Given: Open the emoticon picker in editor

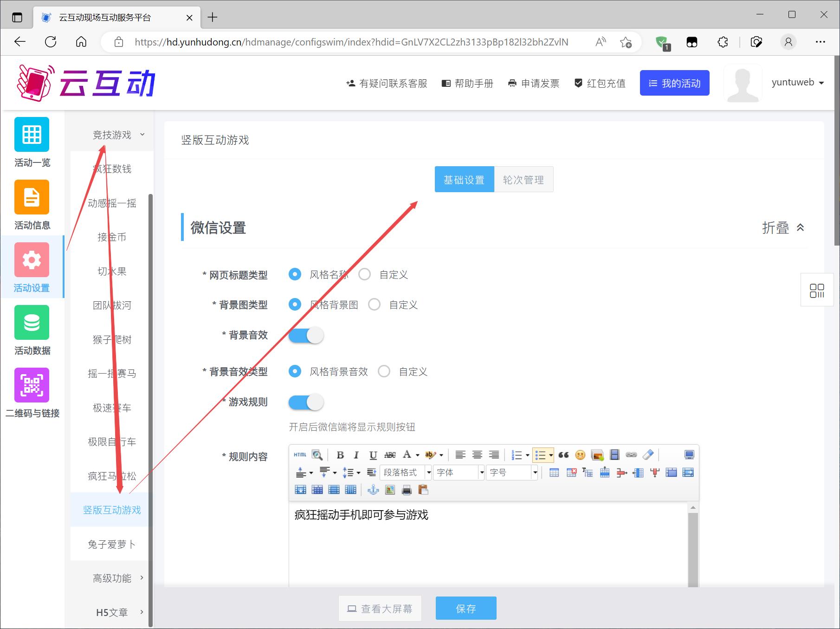Looking at the screenshot, I should tap(580, 455).
